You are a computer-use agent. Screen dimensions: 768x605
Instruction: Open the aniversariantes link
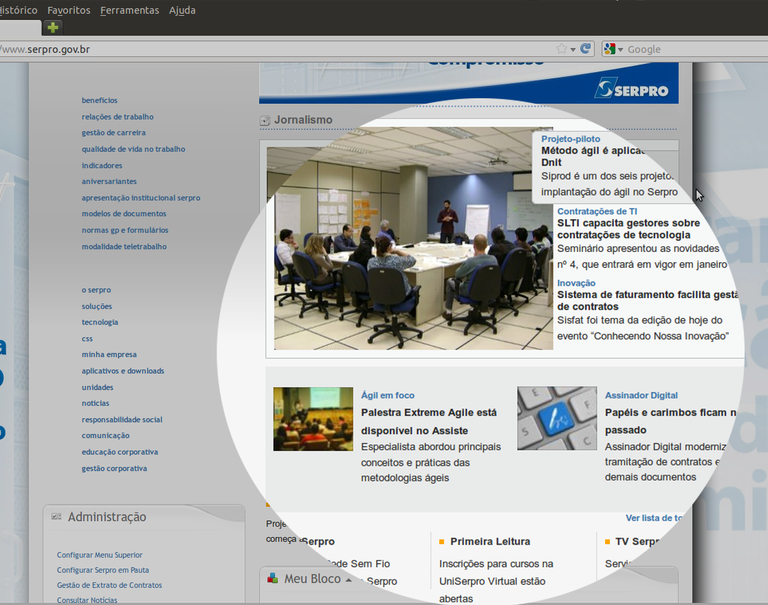point(109,181)
